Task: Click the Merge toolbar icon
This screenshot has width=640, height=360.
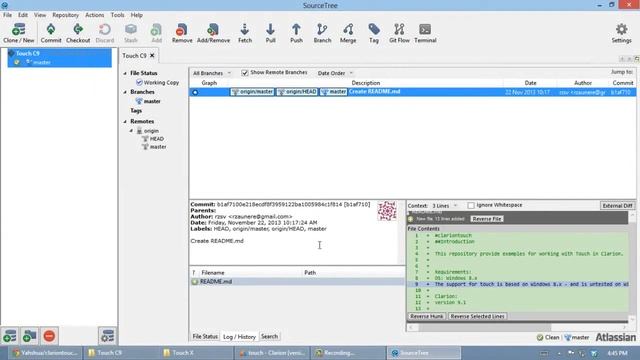Action: point(348,33)
